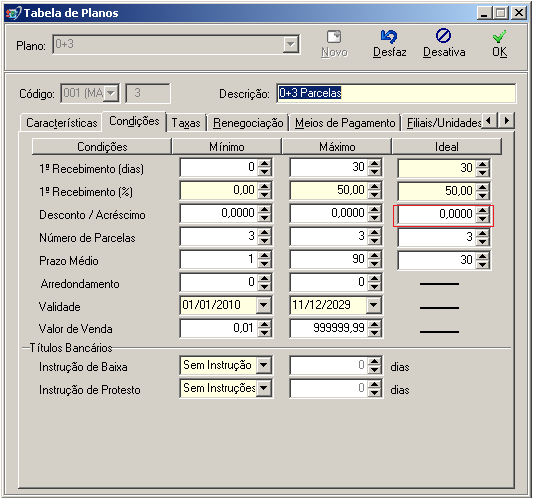
Task: Close the Tabela de Planos window
Action: (x=519, y=13)
